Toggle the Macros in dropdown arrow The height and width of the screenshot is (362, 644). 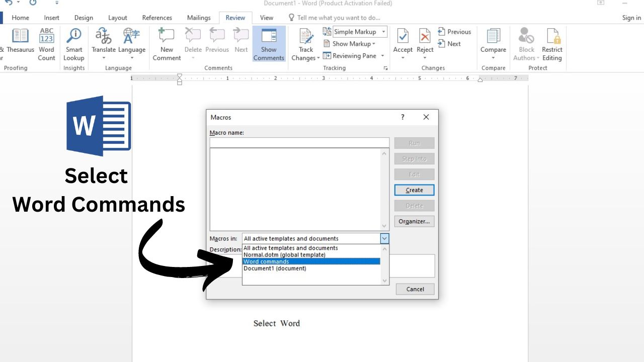(x=384, y=239)
